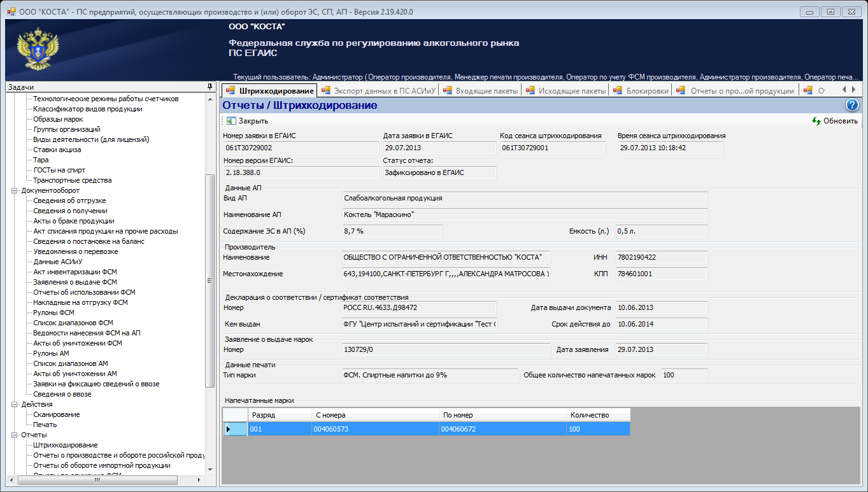Click the tasks tree horizontal scrollbar
868x492 pixels.
97,481
